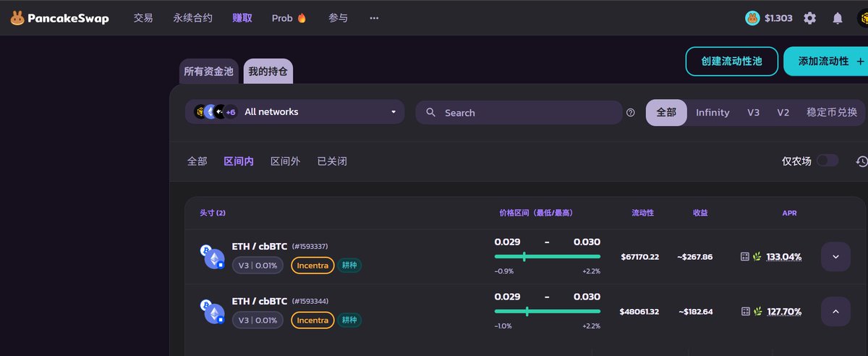Show 已关闭 positions
This screenshot has width=868, height=356.
pyautogui.click(x=332, y=161)
